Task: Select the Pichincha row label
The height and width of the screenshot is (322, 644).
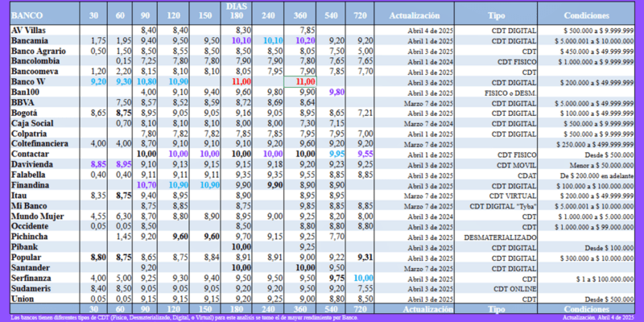Action: 29,237
